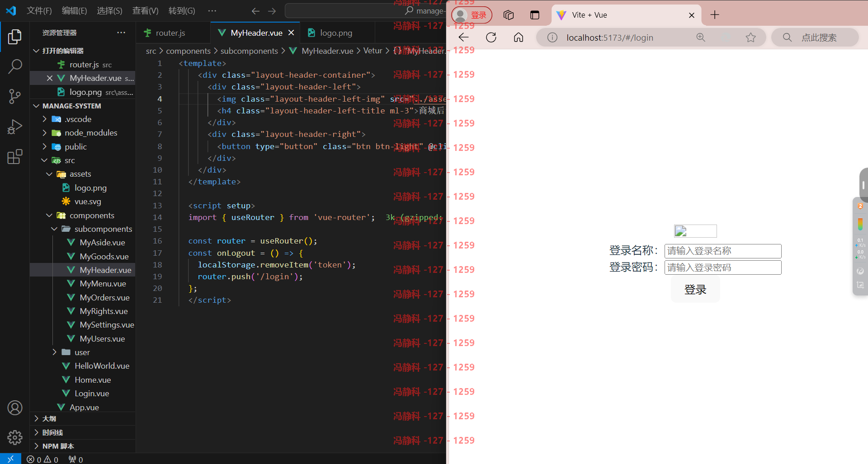868x464 pixels.
Task: Expand the .vscode folder
Action: [x=44, y=119]
